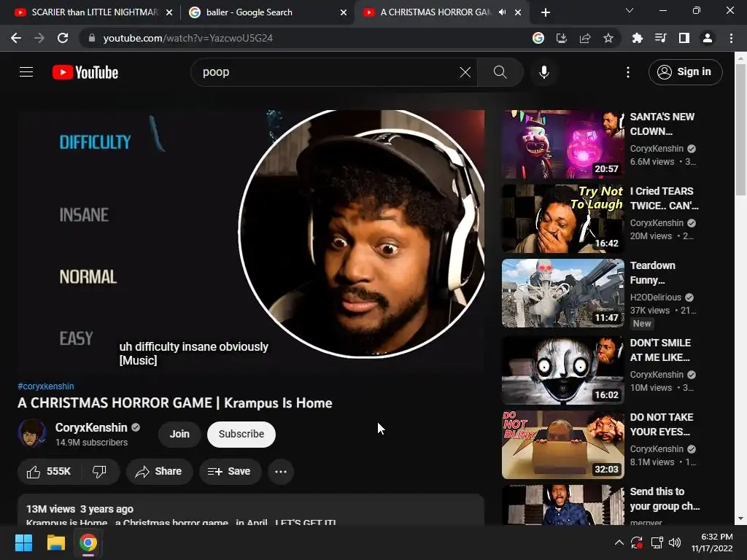
Task: Share this page from the address bar
Action: click(x=584, y=38)
